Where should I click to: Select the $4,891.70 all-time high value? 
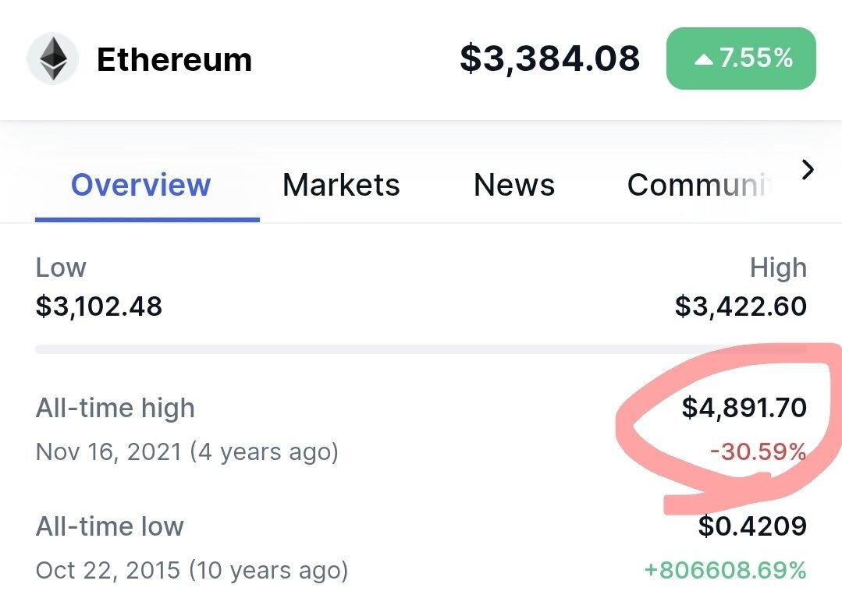click(744, 407)
